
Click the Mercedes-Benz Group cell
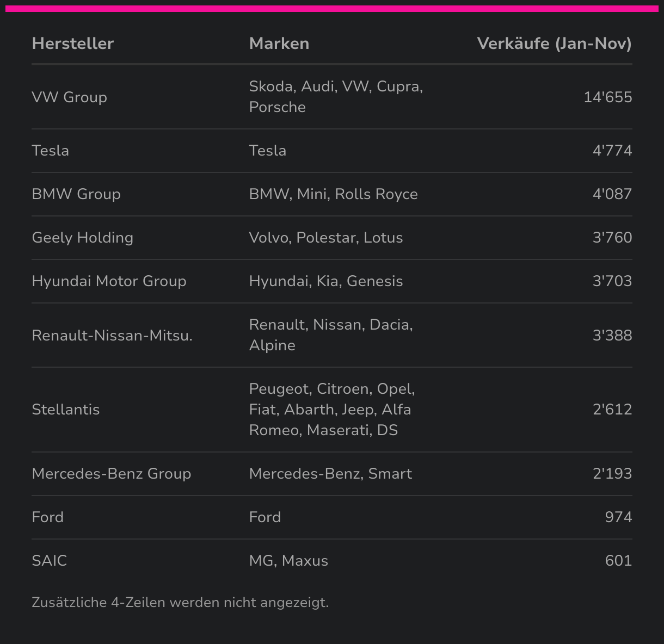[x=112, y=474]
